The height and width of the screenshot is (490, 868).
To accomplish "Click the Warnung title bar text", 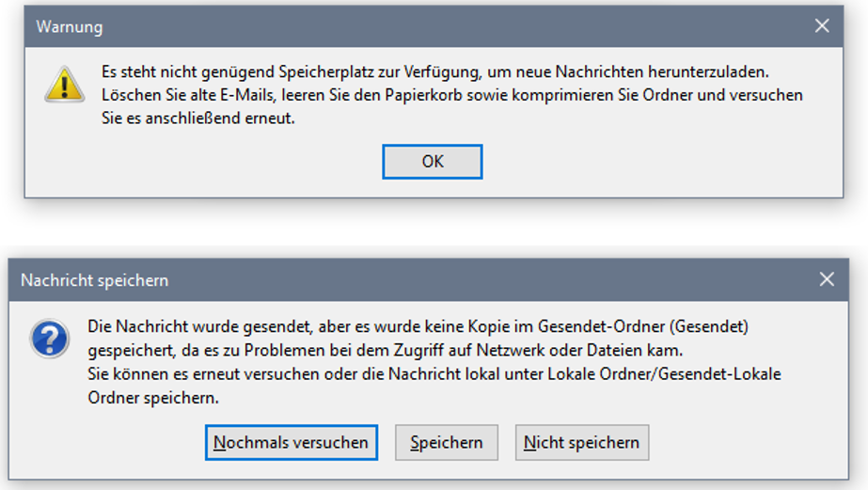I will pos(70,27).
